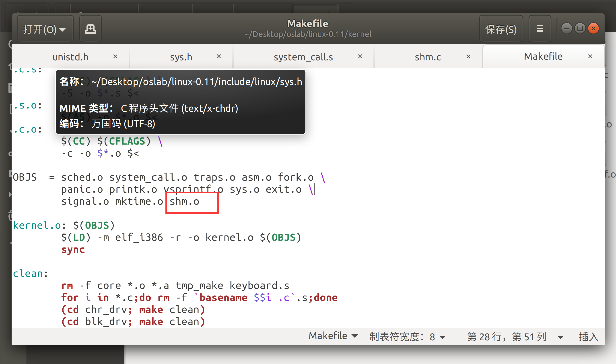Click blk_drv in the make clean line

106,322
